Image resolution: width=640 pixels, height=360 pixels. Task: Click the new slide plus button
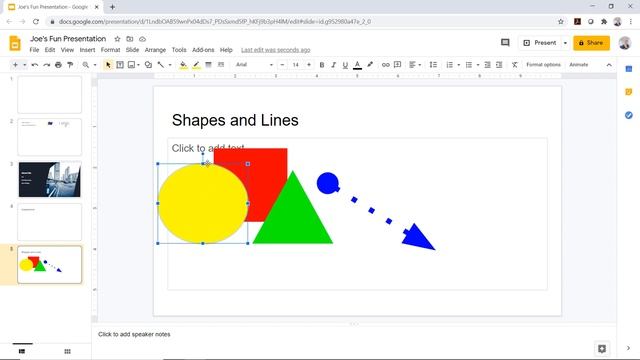[x=15, y=65]
